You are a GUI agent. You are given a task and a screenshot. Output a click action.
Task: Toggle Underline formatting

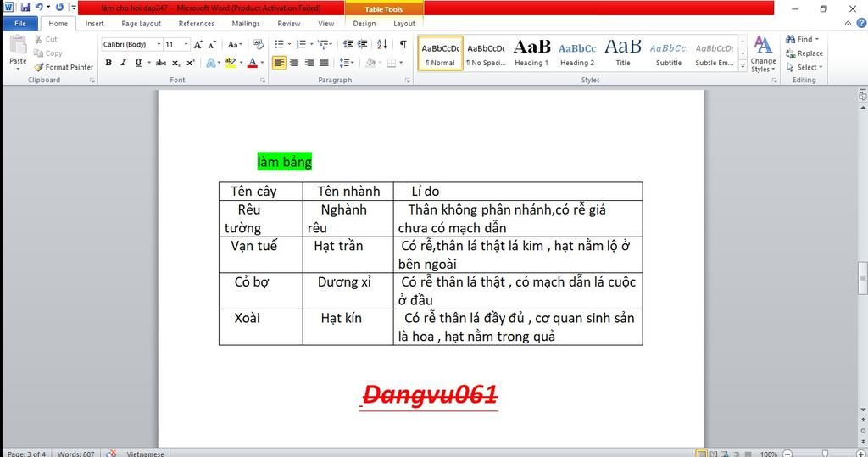point(138,63)
